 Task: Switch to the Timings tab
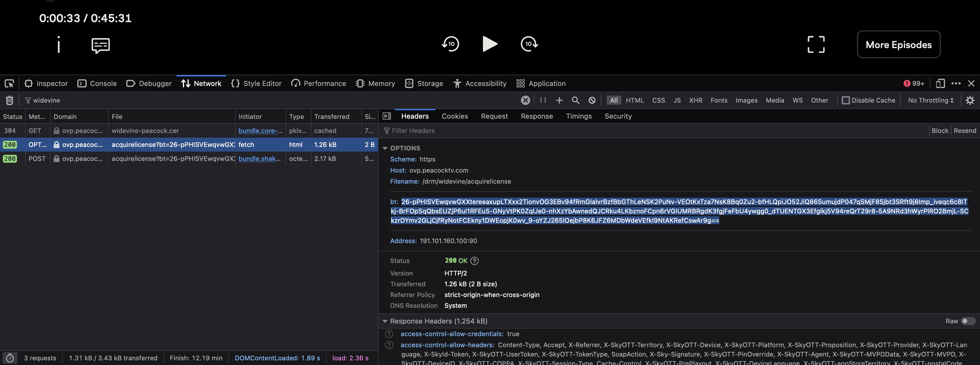tap(579, 116)
